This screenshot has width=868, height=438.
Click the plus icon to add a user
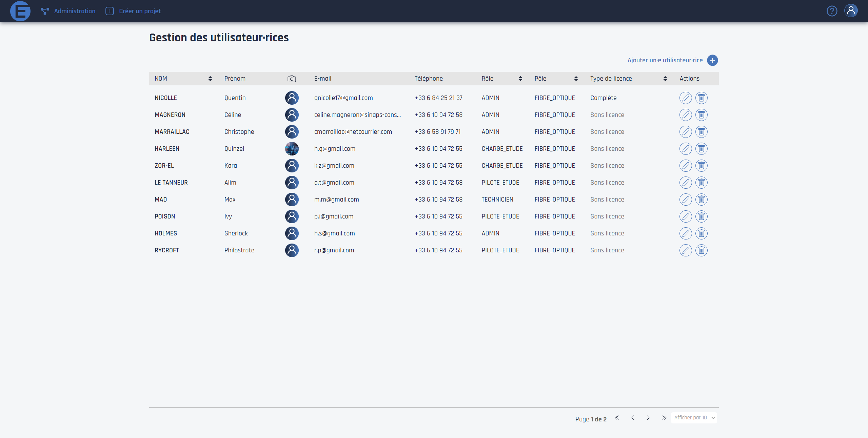[712, 60]
